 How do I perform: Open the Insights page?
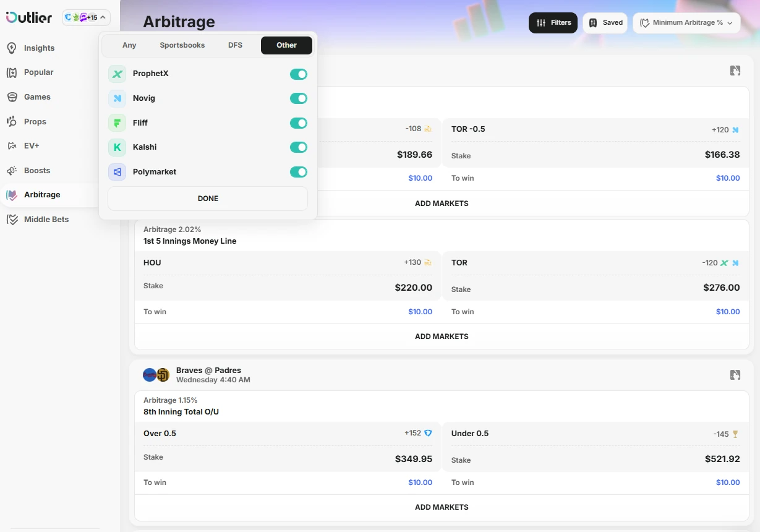tap(39, 48)
